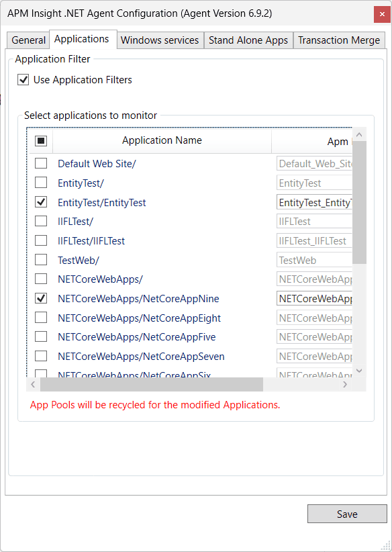Click the EntityTest_Entity APM name field
The height and width of the screenshot is (552, 392).
coord(314,202)
